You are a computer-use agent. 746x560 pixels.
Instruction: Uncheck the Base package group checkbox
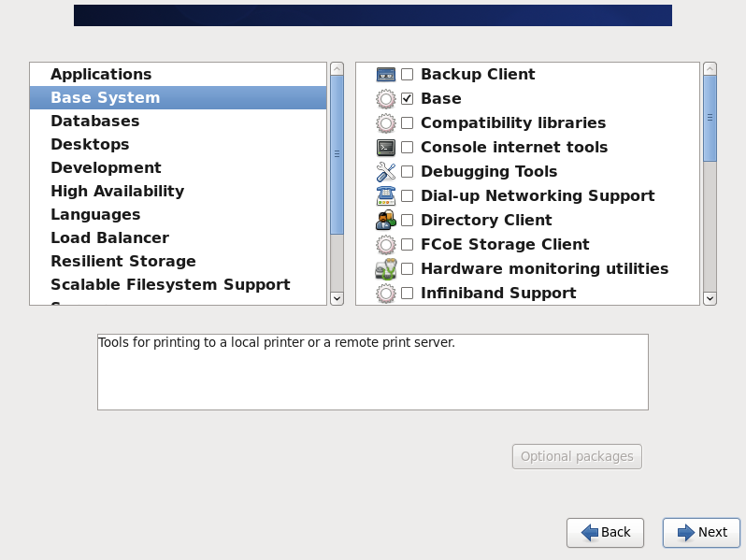[x=408, y=99]
